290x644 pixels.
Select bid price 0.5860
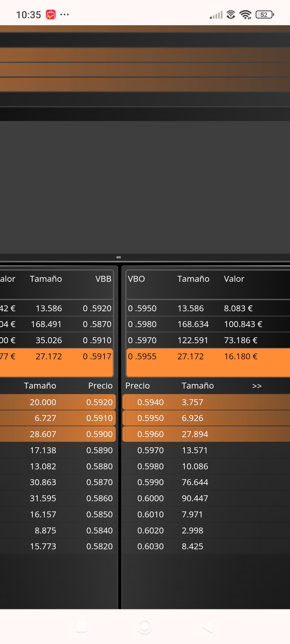coord(100,498)
